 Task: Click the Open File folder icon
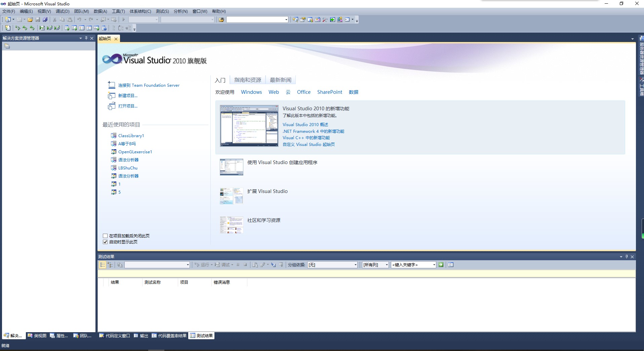pyautogui.click(x=30, y=19)
